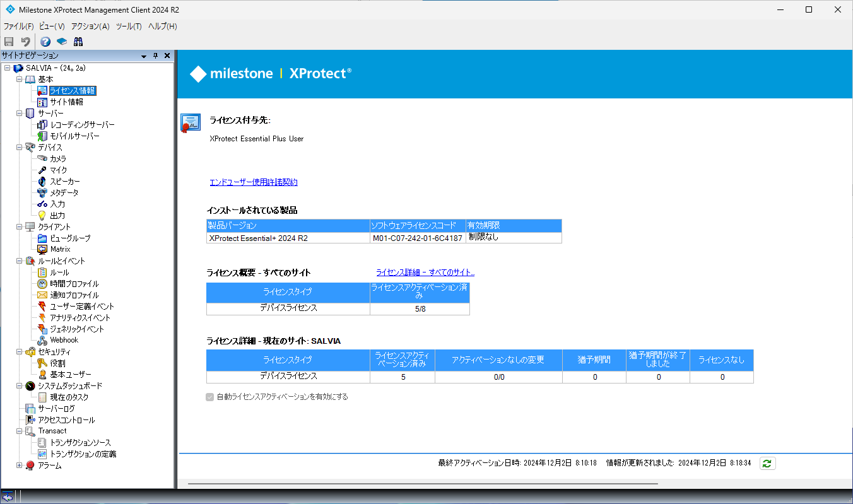
Task: Click the 入力 input icon
Action: coord(42,204)
